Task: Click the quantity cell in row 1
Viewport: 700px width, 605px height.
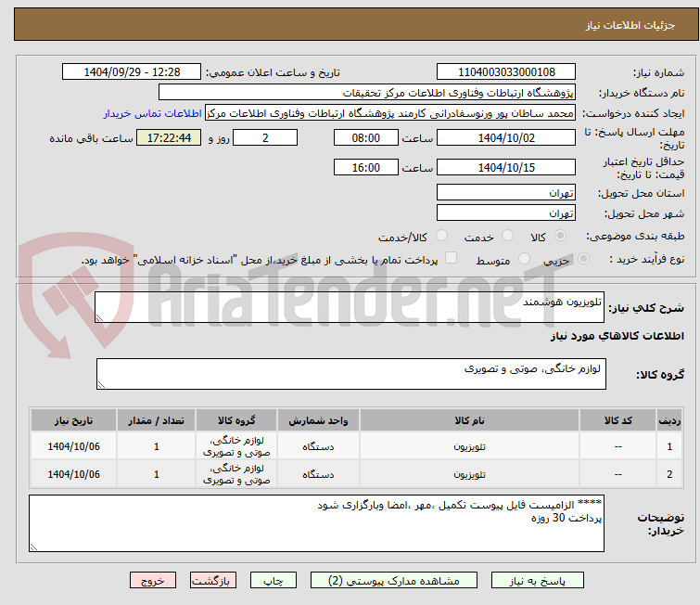Action: 157,446
